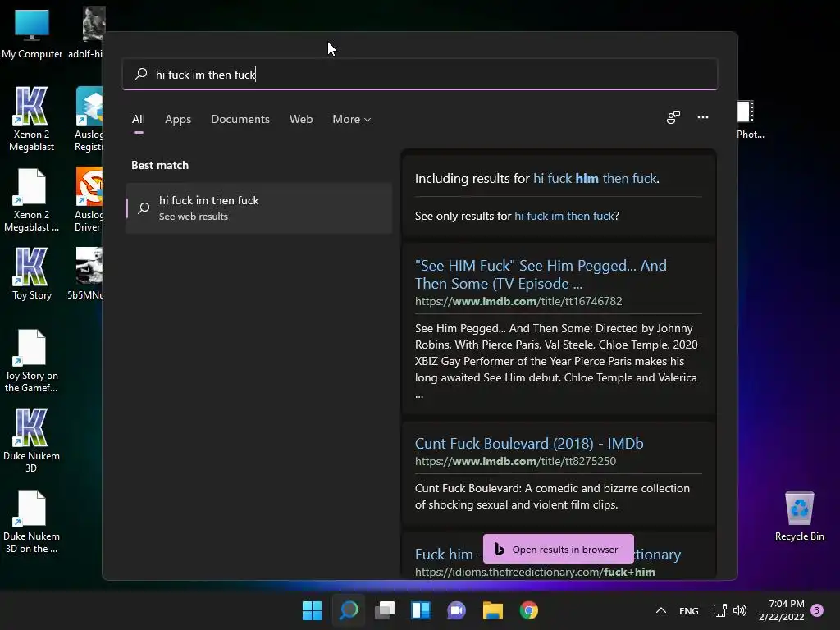This screenshot has height=630, width=840.
Task: Click the Open results in browser button
Action: click(558, 549)
